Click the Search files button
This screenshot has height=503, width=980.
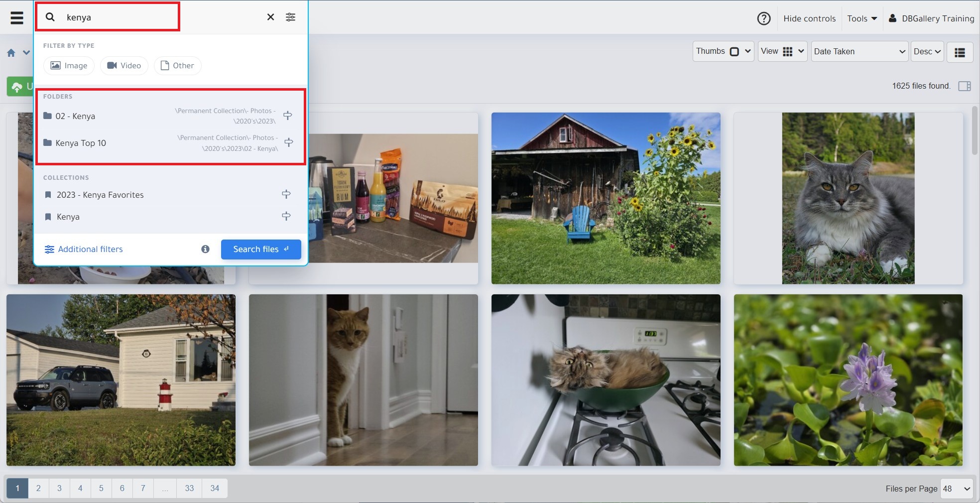(261, 249)
